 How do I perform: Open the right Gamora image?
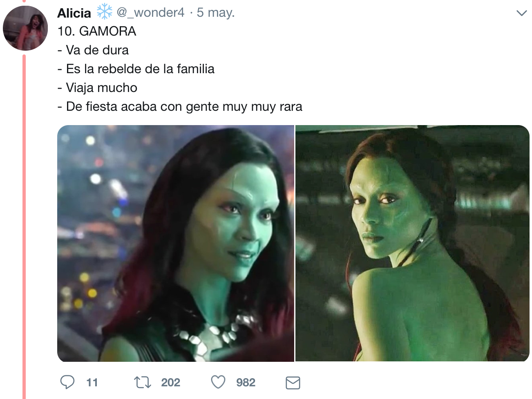pos(412,243)
